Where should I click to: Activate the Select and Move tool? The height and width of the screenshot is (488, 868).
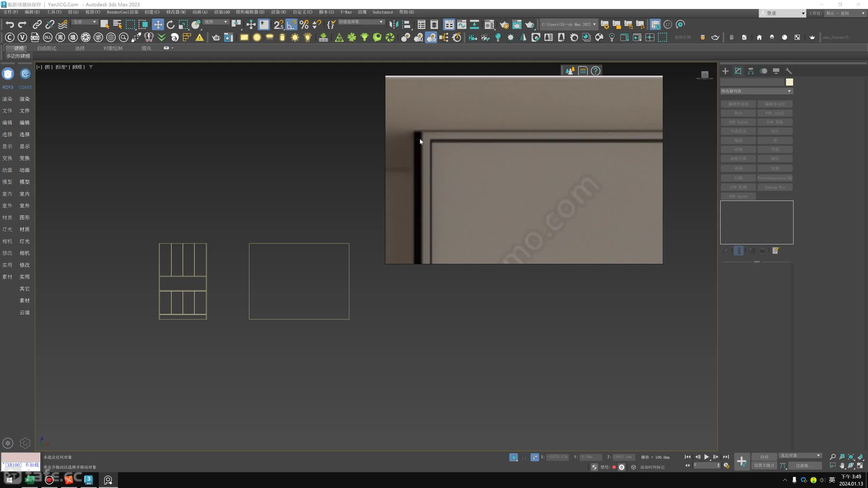[158, 24]
